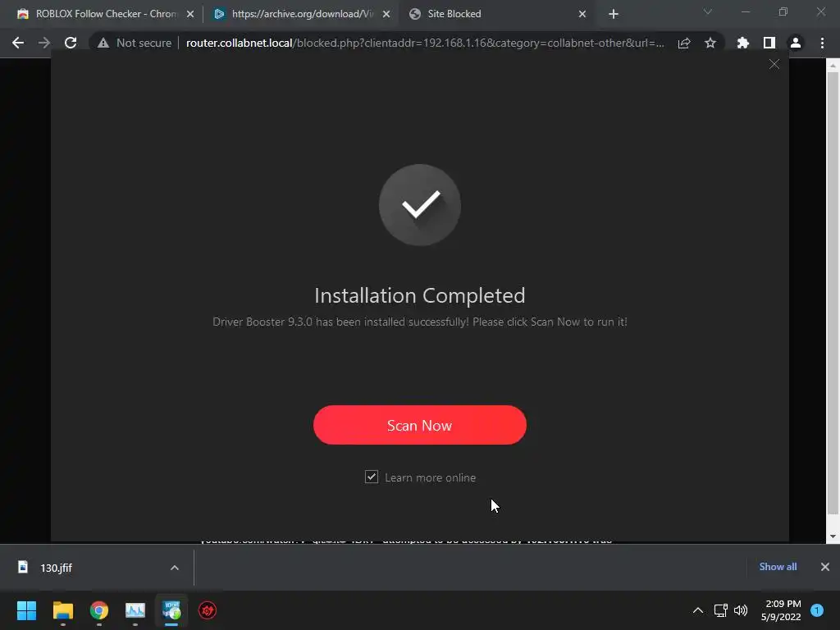This screenshot has height=630, width=840.
Task: Open File Explorer from taskbar
Action: (x=62, y=610)
